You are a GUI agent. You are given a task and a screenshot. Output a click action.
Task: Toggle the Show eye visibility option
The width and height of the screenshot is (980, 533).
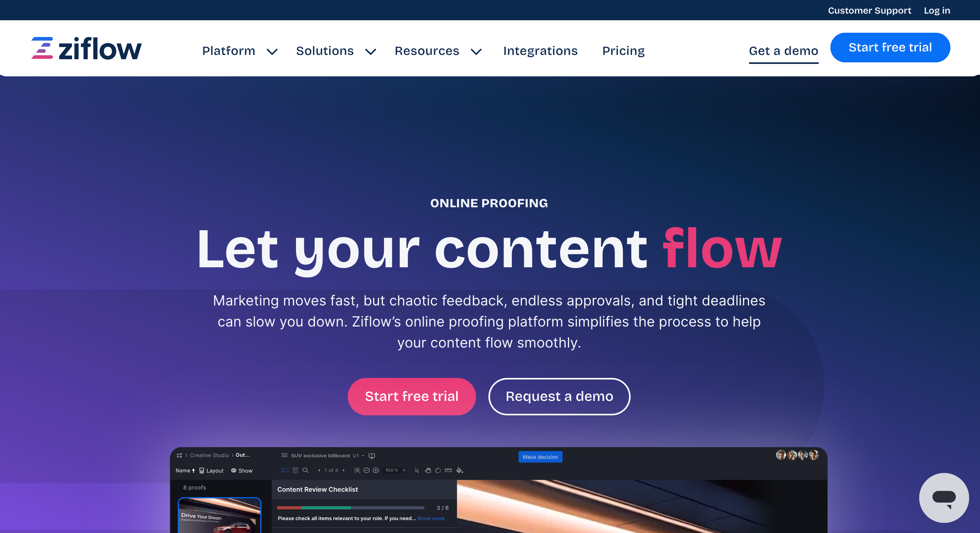(241, 471)
